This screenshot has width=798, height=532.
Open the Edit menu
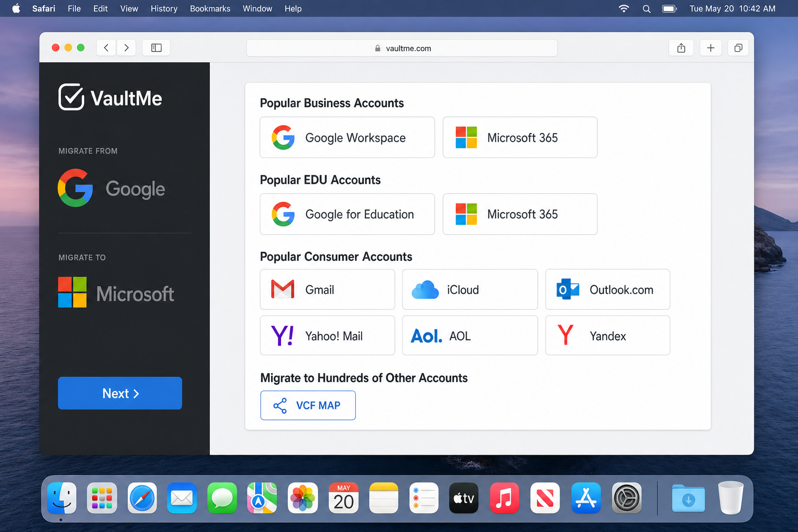pos(100,8)
